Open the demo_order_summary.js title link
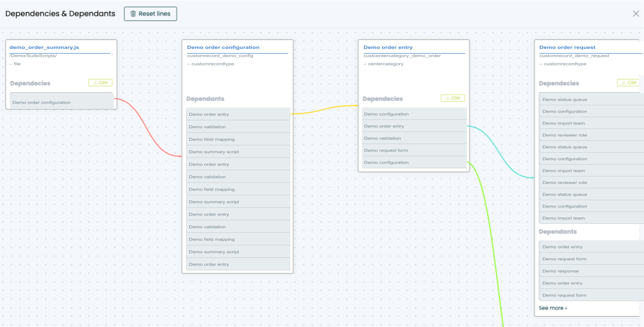The height and width of the screenshot is (327, 644). tap(44, 47)
